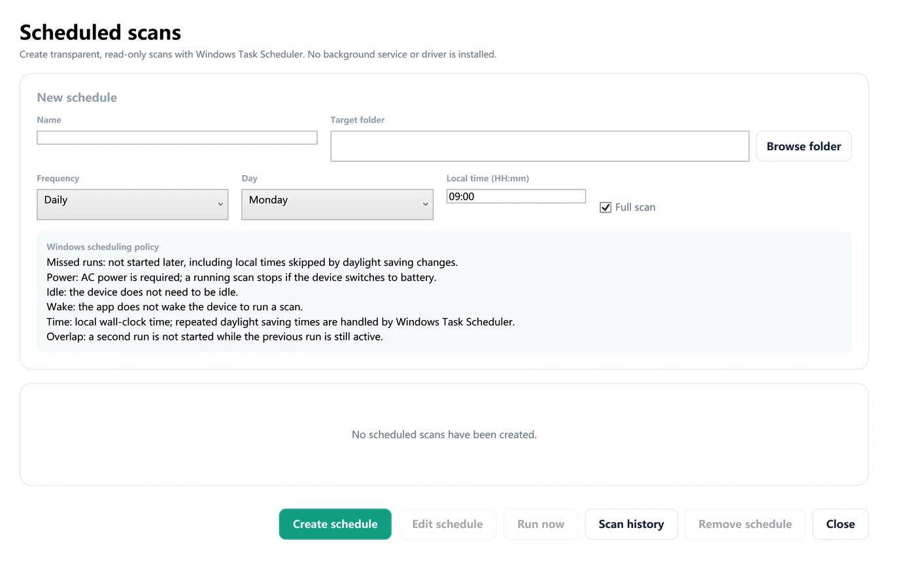Click inside the Target folder field

tap(539, 146)
